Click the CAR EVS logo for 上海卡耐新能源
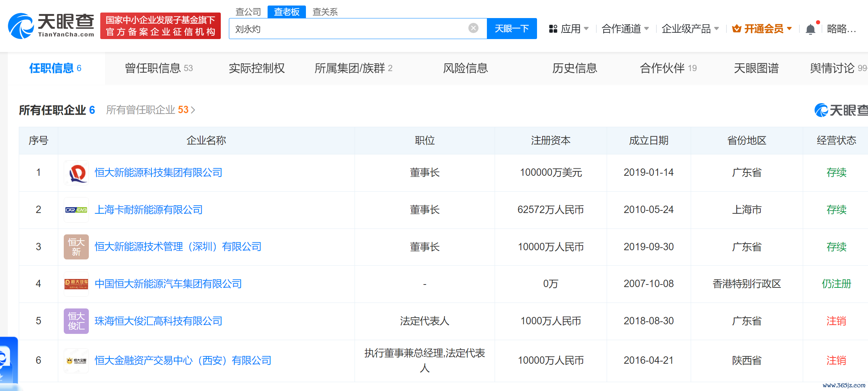 coord(76,210)
